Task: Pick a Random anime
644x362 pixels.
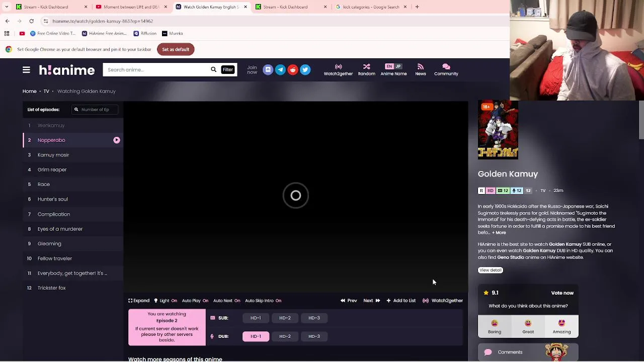Action: tap(366, 70)
